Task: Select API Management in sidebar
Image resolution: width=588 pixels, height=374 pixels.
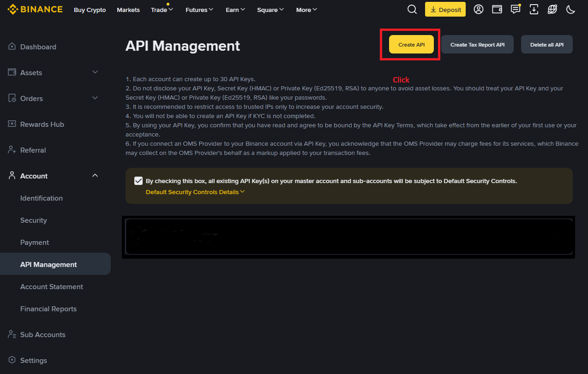Action: click(55, 264)
